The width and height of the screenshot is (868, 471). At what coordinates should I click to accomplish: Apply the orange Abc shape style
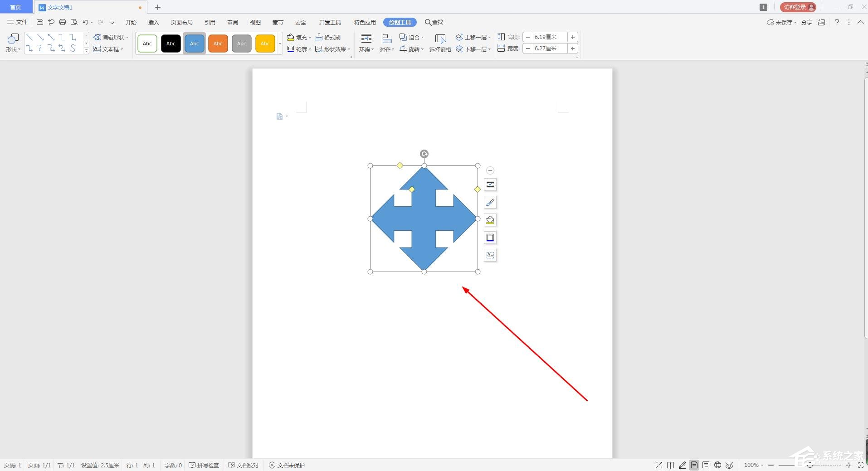tap(218, 44)
